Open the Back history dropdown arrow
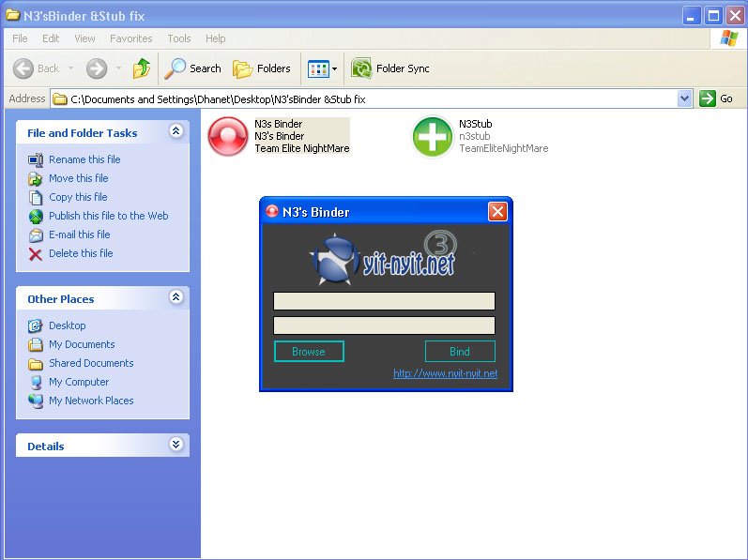Image resolution: width=748 pixels, height=560 pixels. [70, 68]
